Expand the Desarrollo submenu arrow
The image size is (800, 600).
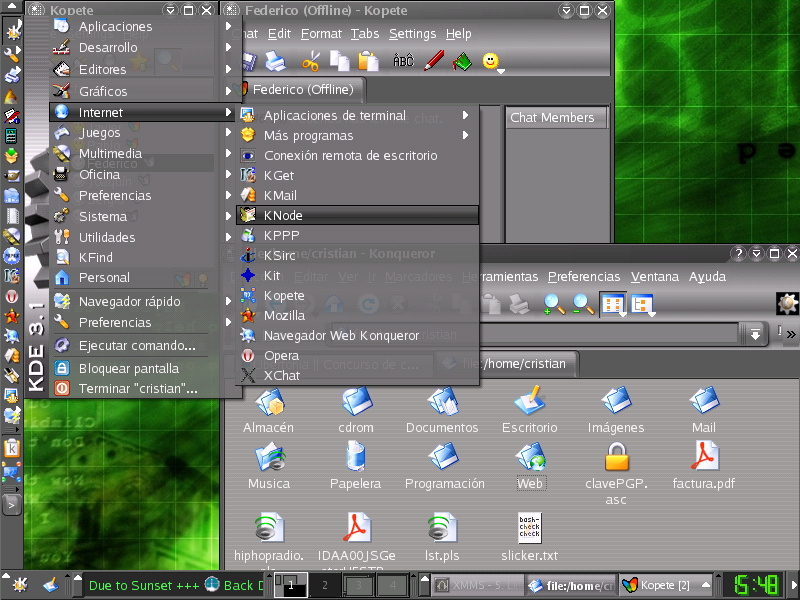228,47
